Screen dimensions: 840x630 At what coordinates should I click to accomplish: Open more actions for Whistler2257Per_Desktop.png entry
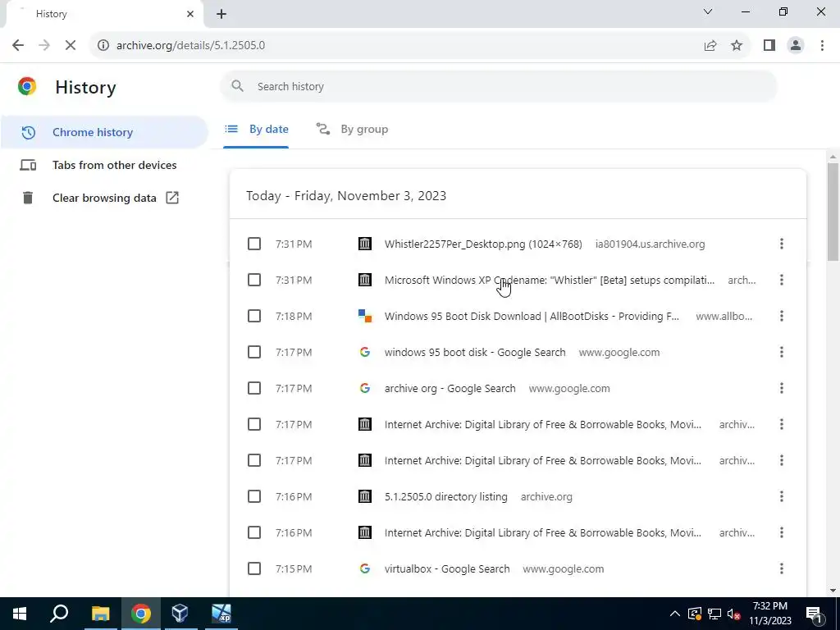pos(782,244)
